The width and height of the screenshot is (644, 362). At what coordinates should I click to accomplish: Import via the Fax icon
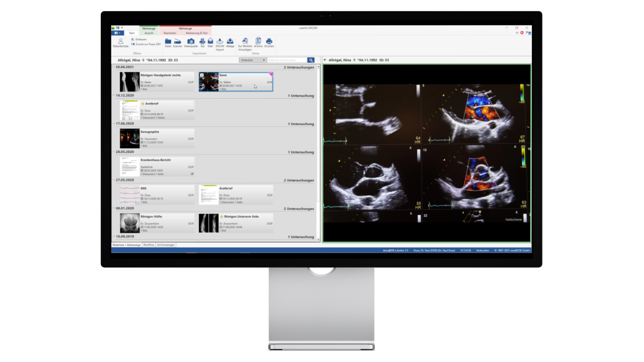(x=202, y=43)
